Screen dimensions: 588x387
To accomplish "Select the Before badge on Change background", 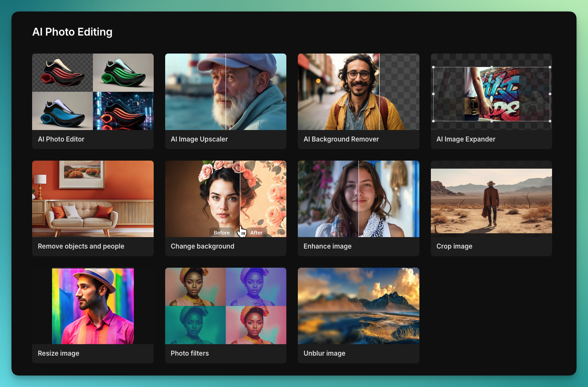I will coord(222,233).
